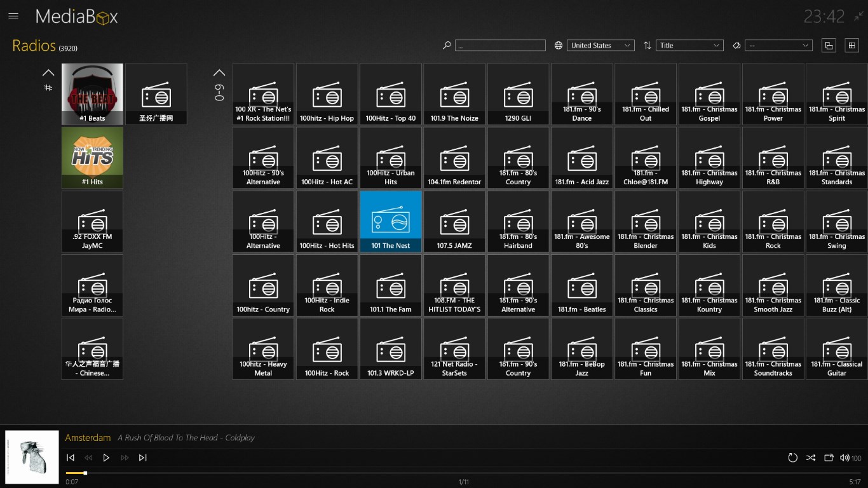Select the 181.fm - Christmas Spirit station
The image size is (868, 488).
(x=837, y=94)
